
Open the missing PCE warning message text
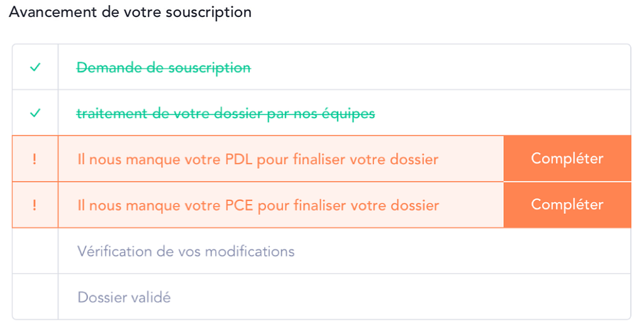click(x=258, y=205)
